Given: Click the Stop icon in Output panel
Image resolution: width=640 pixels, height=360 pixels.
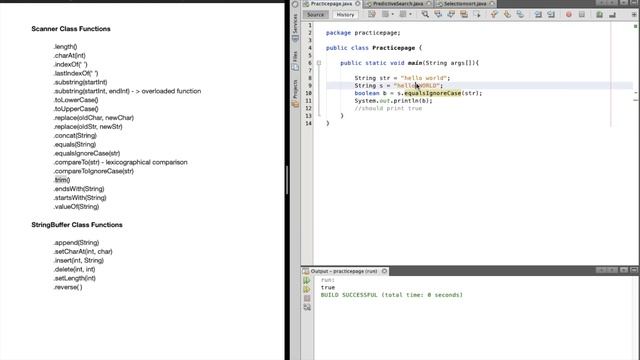Looking at the screenshot, I should [x=307, y=298].
